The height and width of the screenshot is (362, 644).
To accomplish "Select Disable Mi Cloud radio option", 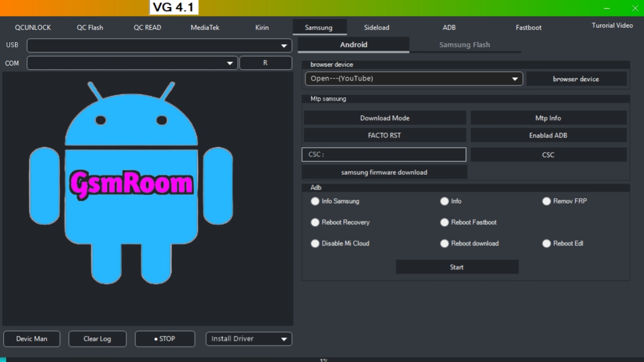I will tap(315, 243).
